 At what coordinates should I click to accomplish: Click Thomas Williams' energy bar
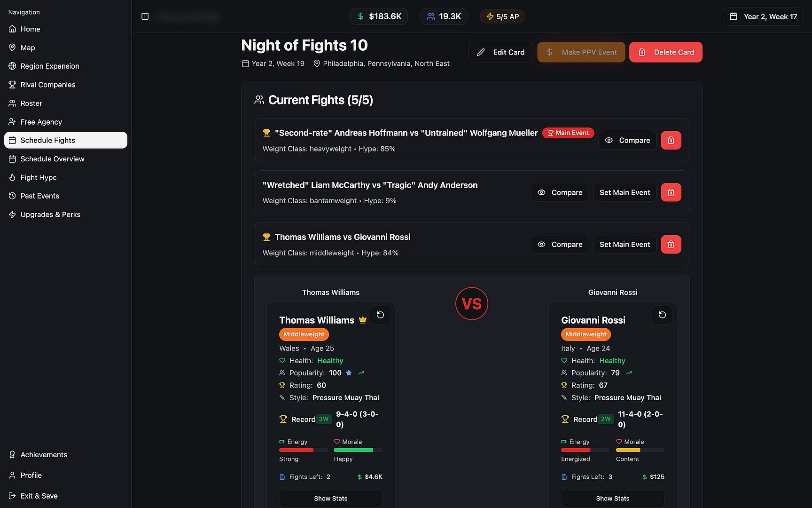303,450
